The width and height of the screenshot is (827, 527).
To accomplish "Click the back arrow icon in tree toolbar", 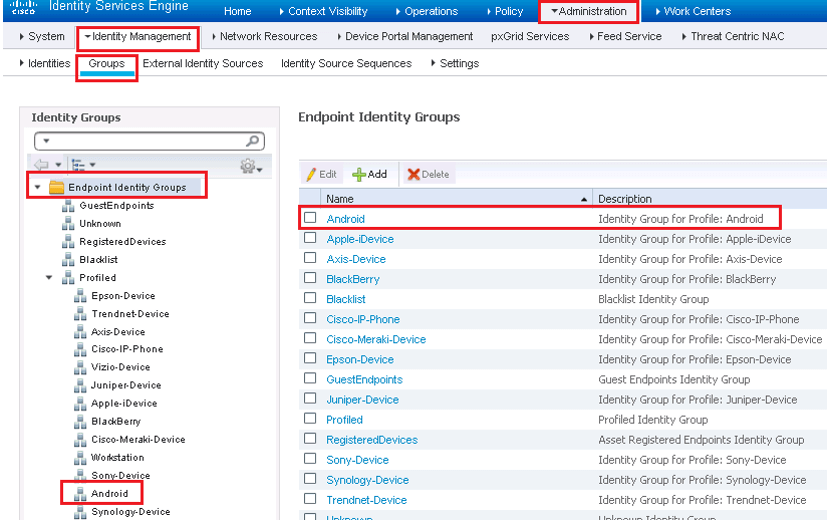I will 41,165.
